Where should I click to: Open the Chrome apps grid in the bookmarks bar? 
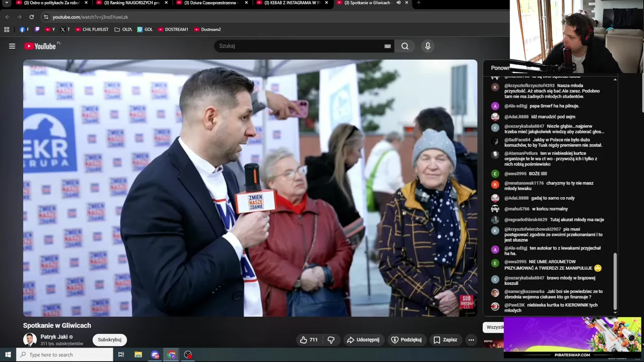7,29
